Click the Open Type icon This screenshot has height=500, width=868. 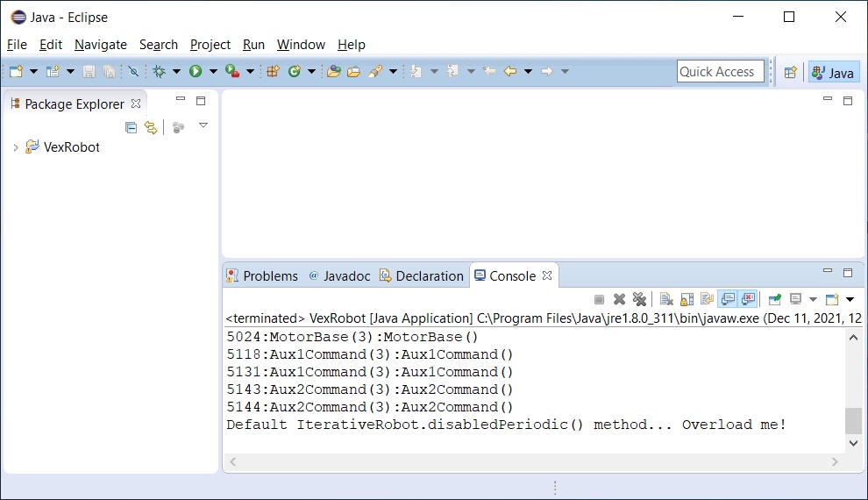[x=334, y=71]
